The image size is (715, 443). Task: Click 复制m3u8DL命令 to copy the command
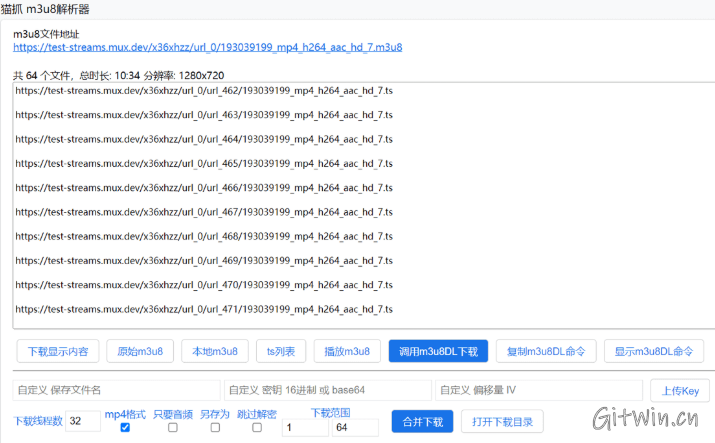coord(546,351)
